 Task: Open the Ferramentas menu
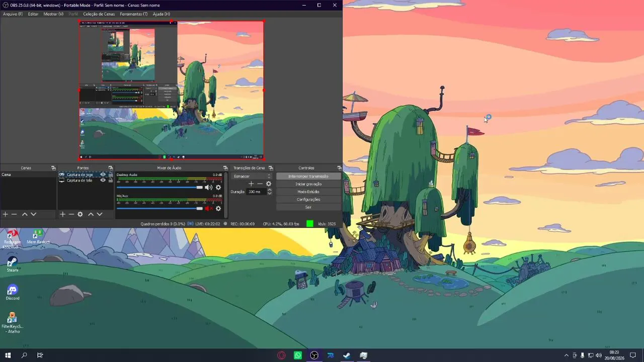(x=133, y=14)
